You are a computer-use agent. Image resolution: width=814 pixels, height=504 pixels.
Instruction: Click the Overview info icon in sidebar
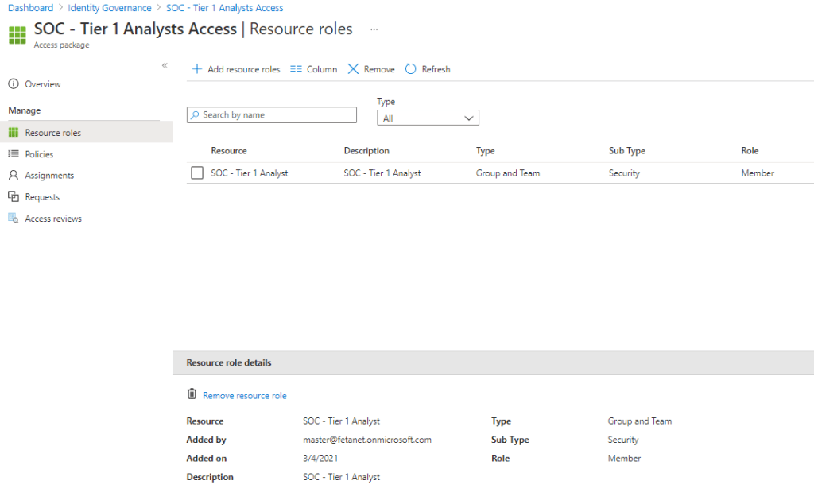tap(13, 84)
